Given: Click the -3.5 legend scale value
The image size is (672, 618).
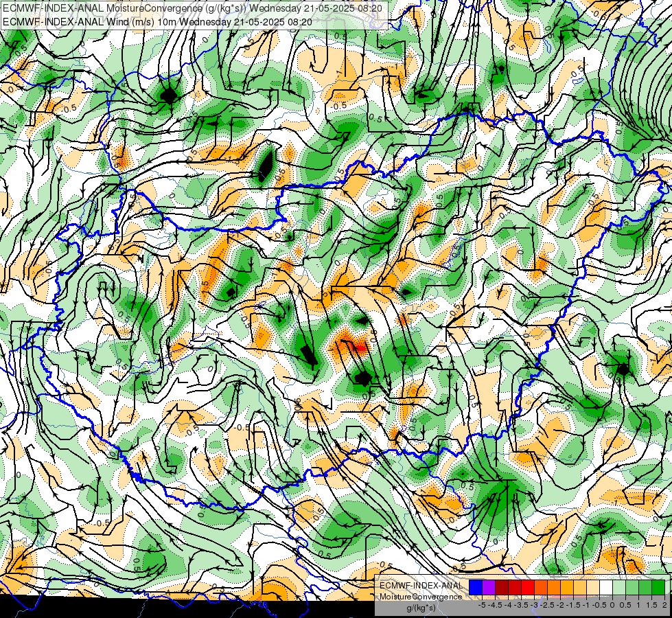Looking at the screenshot, I should pos(522,605).
